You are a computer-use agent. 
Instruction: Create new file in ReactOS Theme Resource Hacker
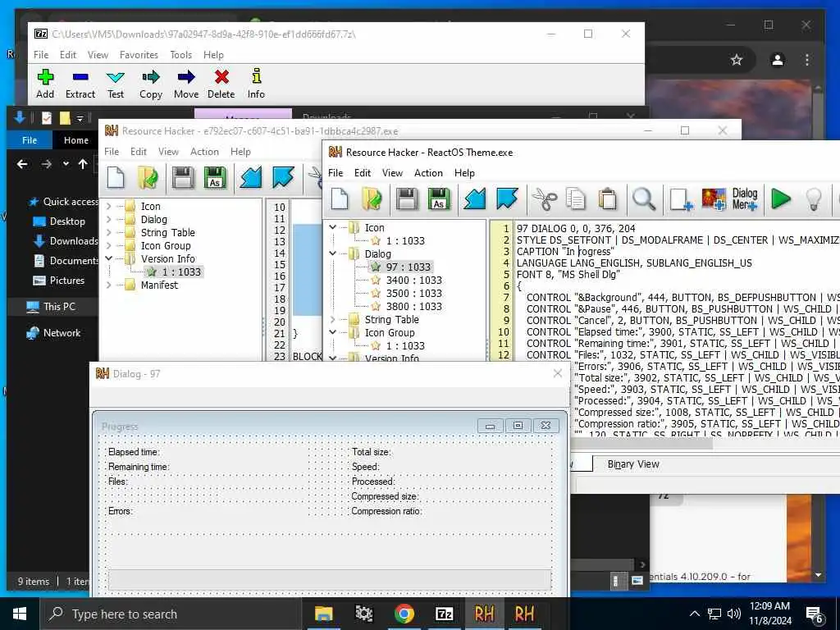click(340, 199)
